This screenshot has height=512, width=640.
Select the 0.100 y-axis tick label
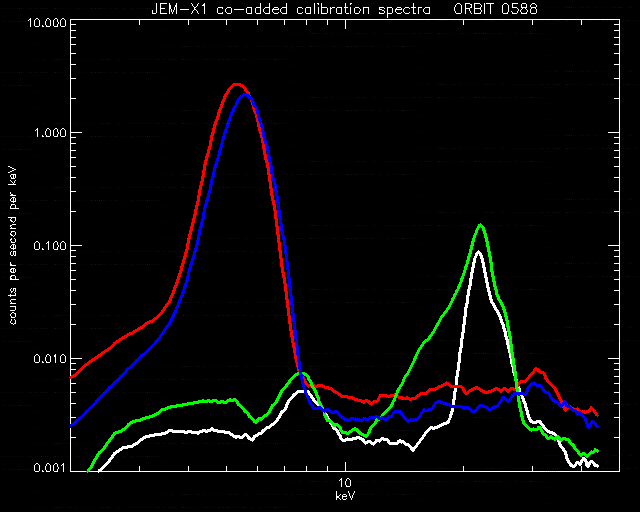(49, 246)
